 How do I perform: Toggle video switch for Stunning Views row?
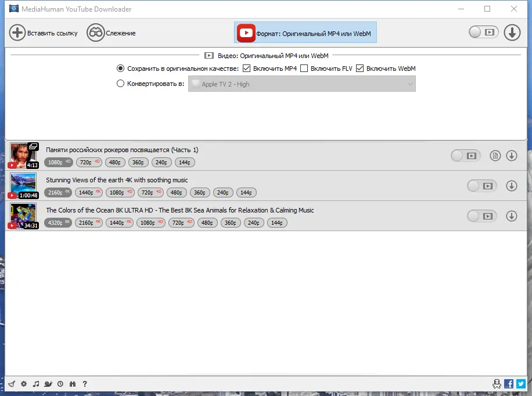click(482, 186)
